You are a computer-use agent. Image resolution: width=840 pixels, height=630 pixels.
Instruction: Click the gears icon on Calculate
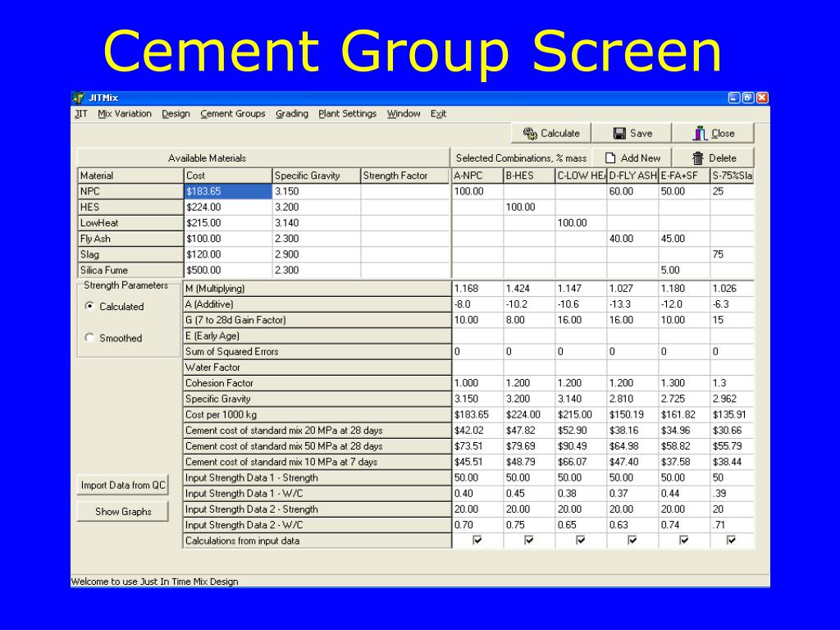pos(530,134)
